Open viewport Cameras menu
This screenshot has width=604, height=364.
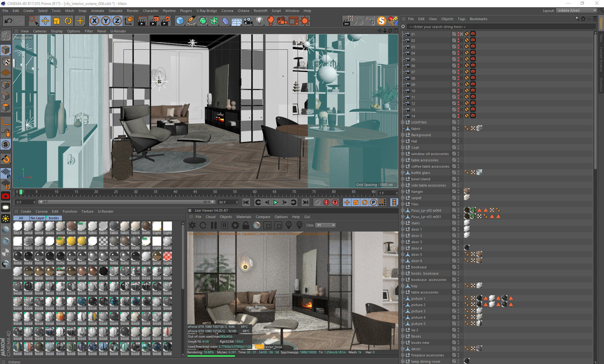(x=40, y=31)
